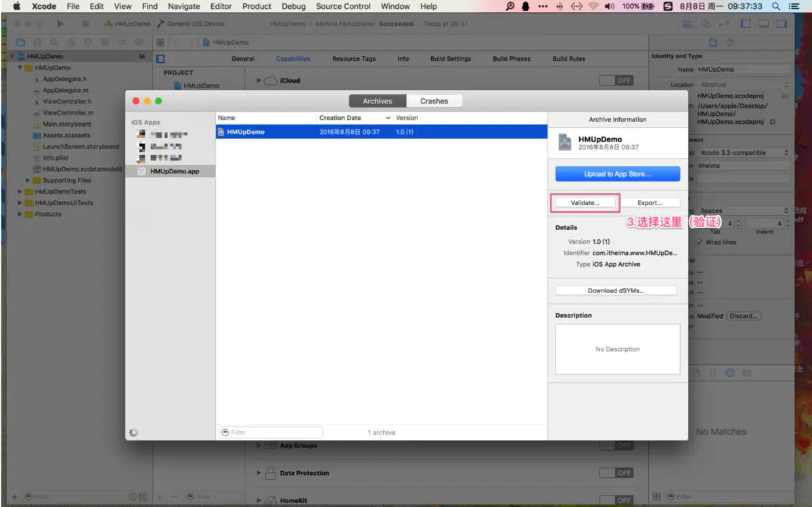The image size is (812, 507).
Task: Open the Build Settings tab
Action: click(451, 59)
